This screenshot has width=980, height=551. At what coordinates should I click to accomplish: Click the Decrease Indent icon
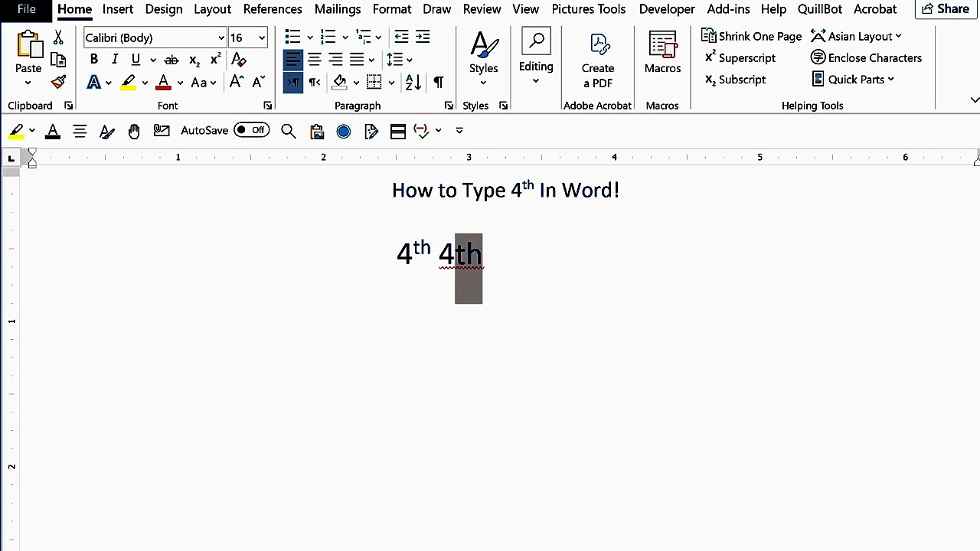401,37
